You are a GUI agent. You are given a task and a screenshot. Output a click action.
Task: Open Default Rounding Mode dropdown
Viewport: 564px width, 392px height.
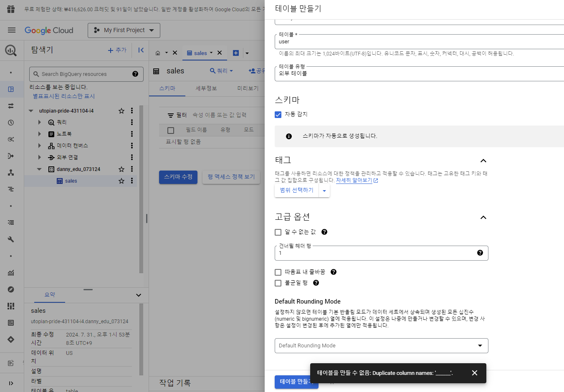pyautogui.click(x=381, y=345)
